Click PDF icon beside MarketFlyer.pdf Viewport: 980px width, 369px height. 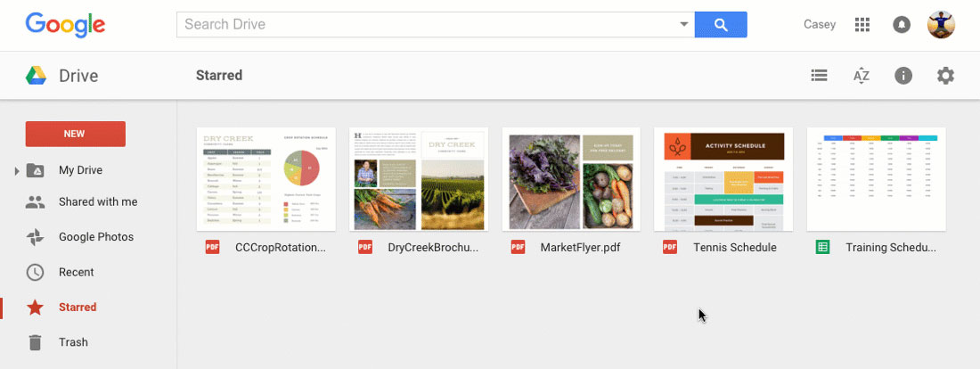pyautogui.click(x=518, y=247)
